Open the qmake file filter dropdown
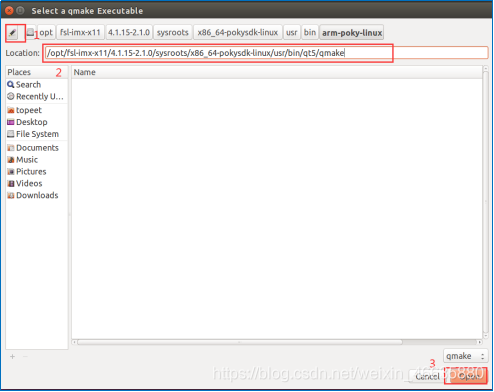This screenshot has width=494, height=392. tap(465, 356)
